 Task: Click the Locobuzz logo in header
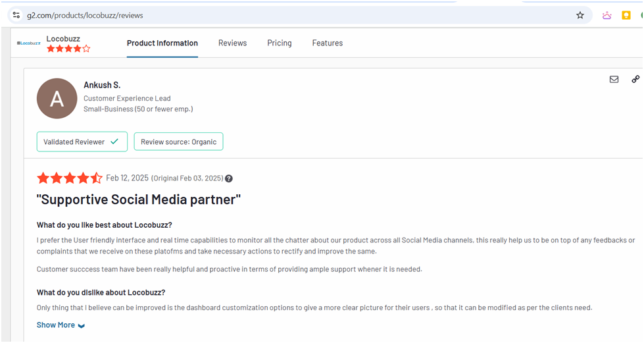(29, 43)
